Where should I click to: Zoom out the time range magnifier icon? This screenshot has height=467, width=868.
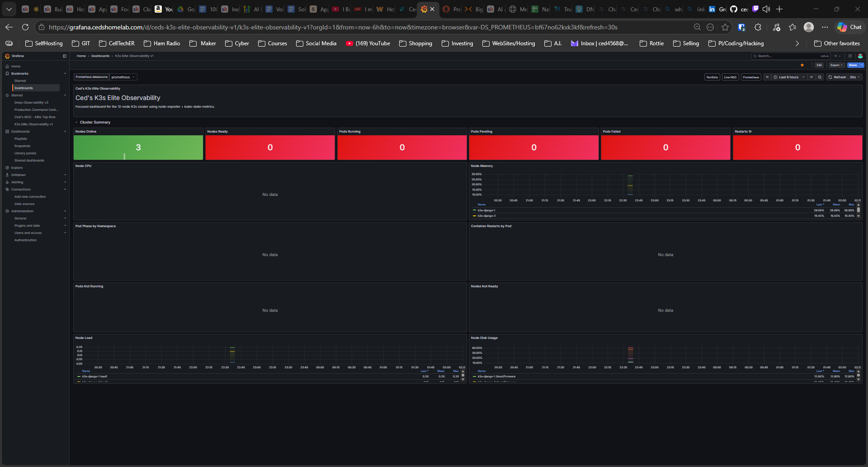[x=820, y=77]
